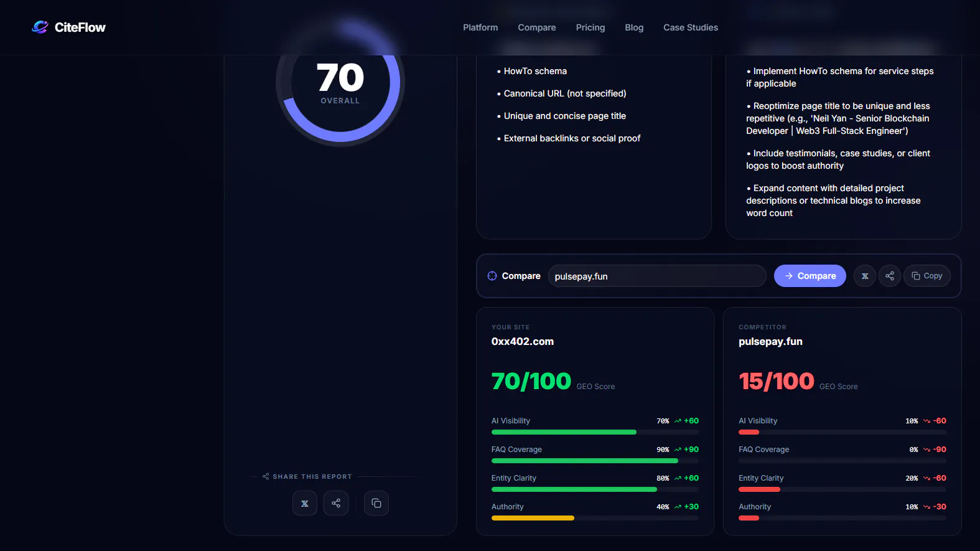Click the Copy button in Compare bar
980x551 pixels.
(927, 276)
